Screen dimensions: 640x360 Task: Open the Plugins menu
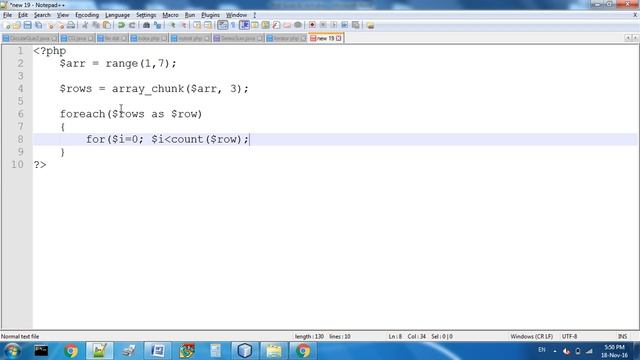(x=211, y=15)
